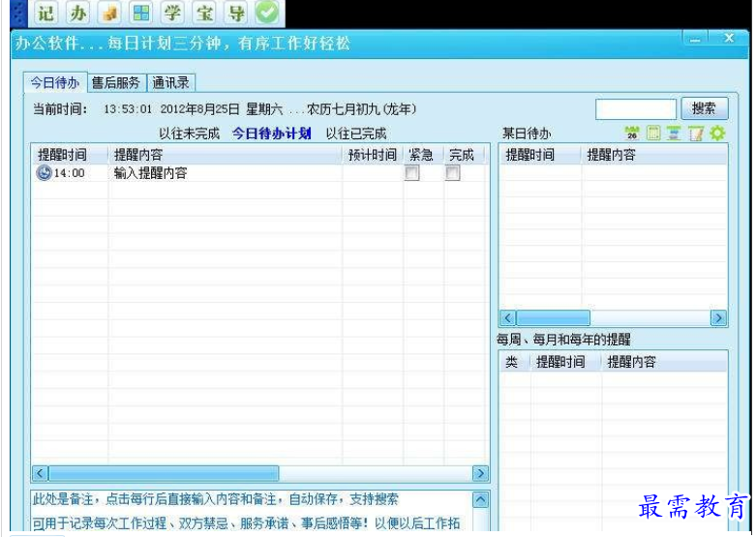Viewport: 756px width, 537px height.
Task: Click up arrow of notes scrollbar
Action: click(480, 500)
